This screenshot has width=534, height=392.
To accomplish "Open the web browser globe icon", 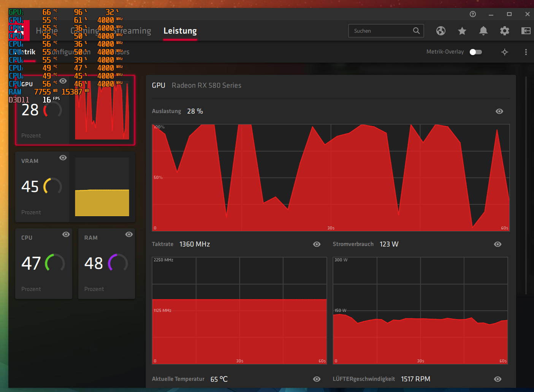I will pos(441,31).
